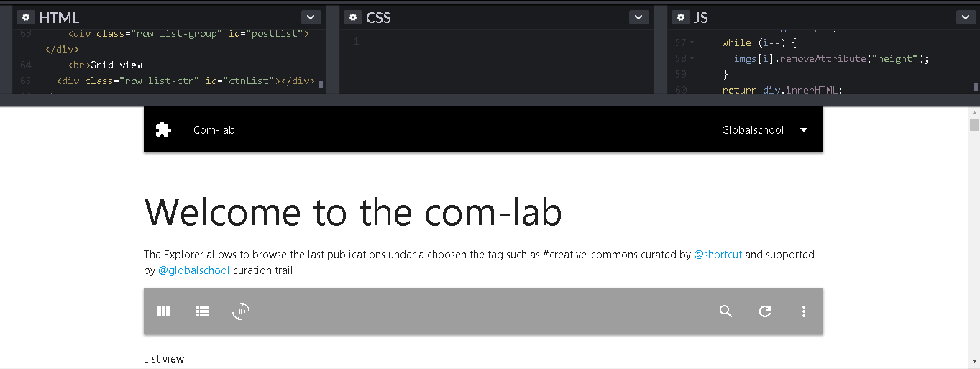This screenshot has height=369, width=980.
Task: Switch to grid view icon
Action: 164,311
